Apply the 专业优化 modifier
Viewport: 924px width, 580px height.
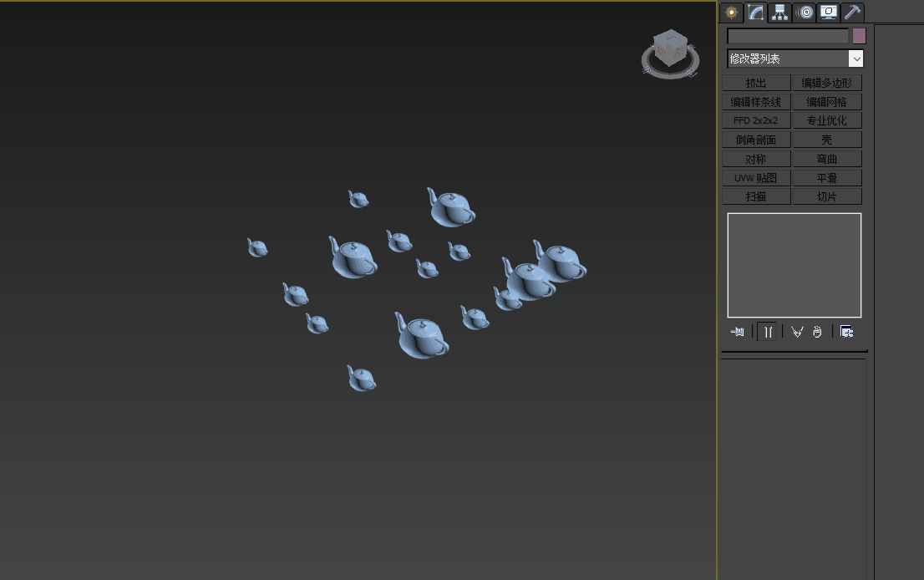click(827, 120)
